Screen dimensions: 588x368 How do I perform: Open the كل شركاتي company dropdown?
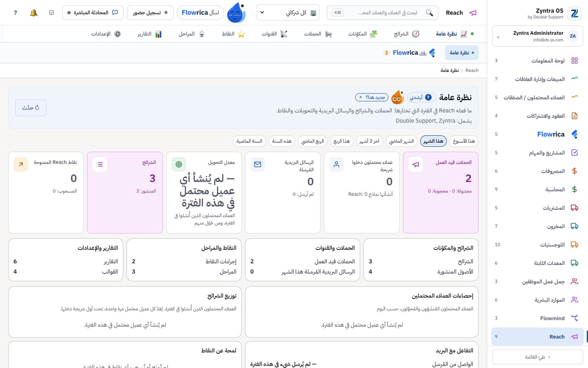pyautogui.click(x=288, y=13)
